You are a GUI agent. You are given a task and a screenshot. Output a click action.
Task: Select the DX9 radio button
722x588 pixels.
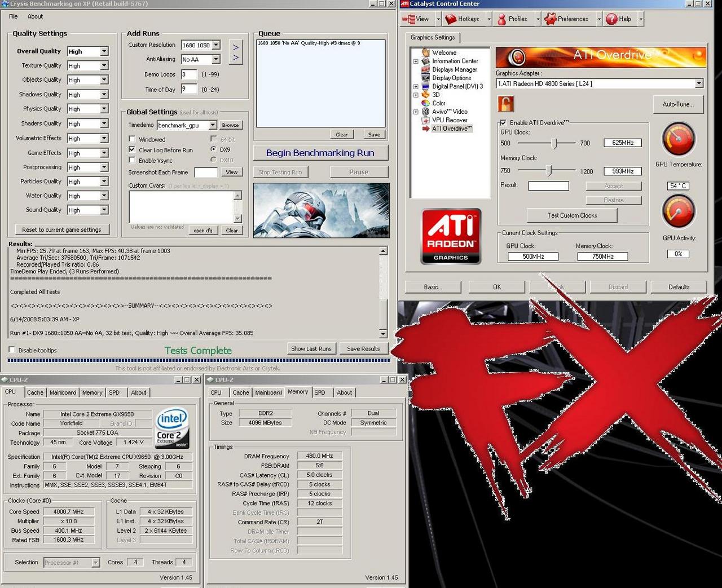[213, 149]
